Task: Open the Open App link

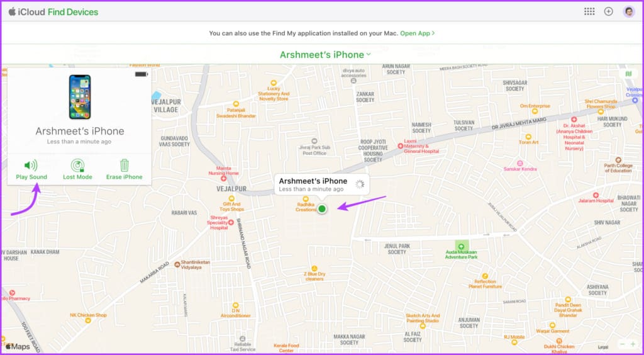Action: tap(418, 33)
